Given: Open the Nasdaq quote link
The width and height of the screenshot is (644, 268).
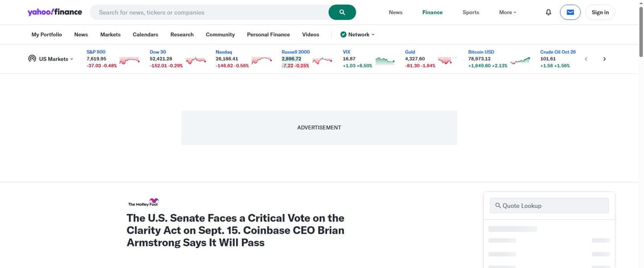Looking at the screenshot, I should click(223, 52).
